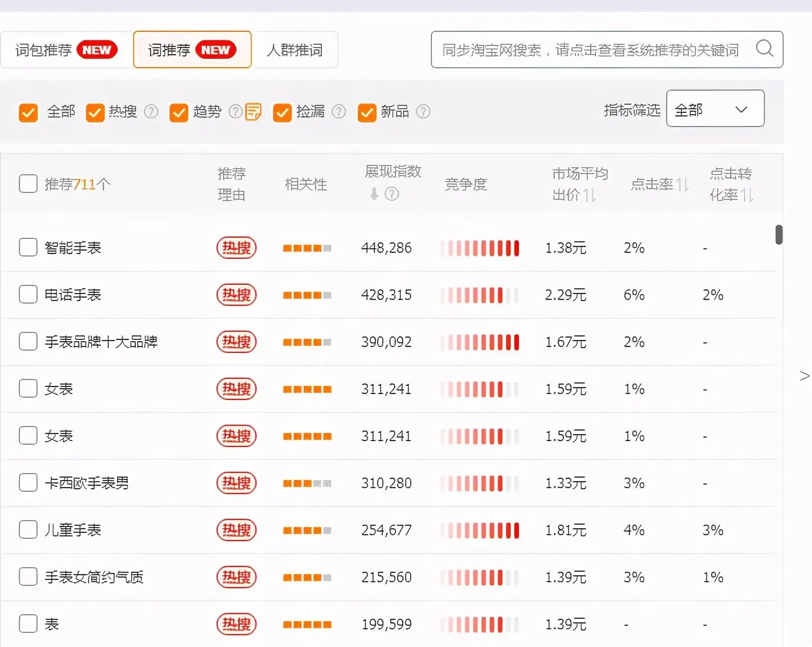
Task: Click the 310,280 impression value
Action: 387,483
